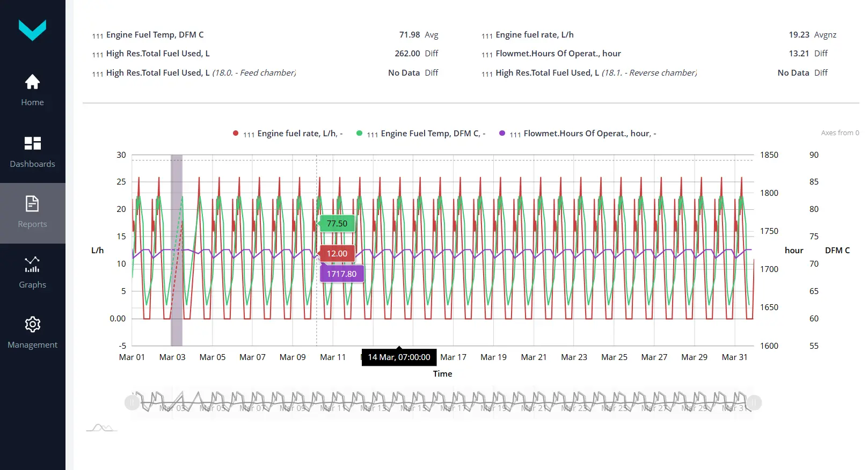Image resolution: width=868 pixels, height=470 pixels.
Task: Click the Mar 01 date label
Action: [132, 357]
